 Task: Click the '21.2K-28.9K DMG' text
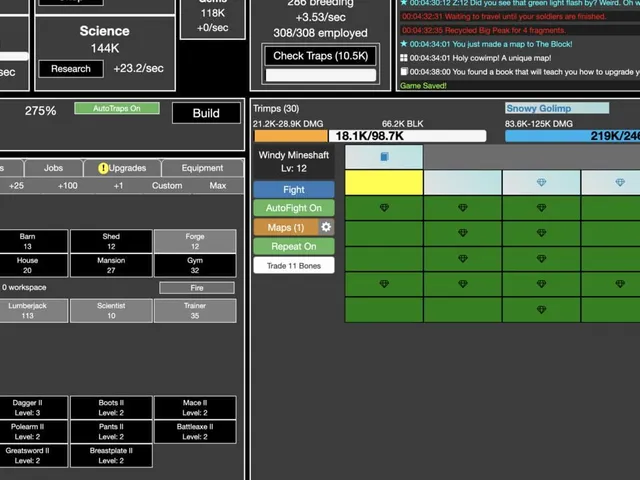click(x=288, y=124)
